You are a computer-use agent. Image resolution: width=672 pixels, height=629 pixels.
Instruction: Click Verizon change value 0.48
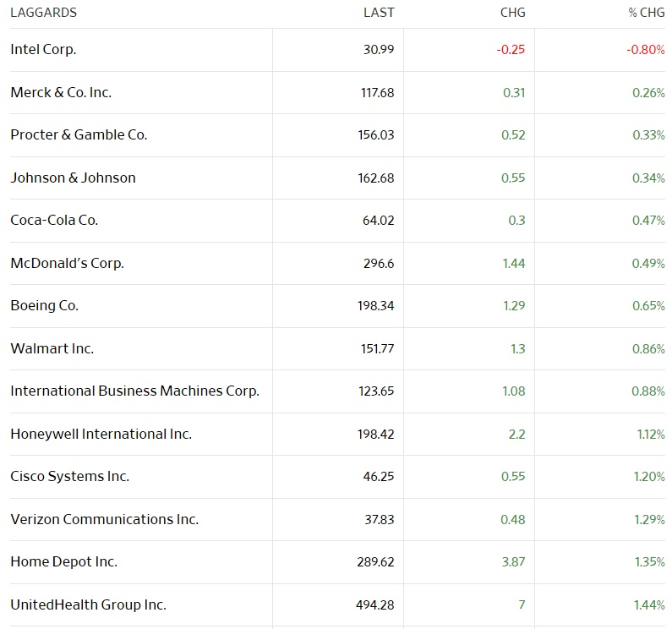513,519
